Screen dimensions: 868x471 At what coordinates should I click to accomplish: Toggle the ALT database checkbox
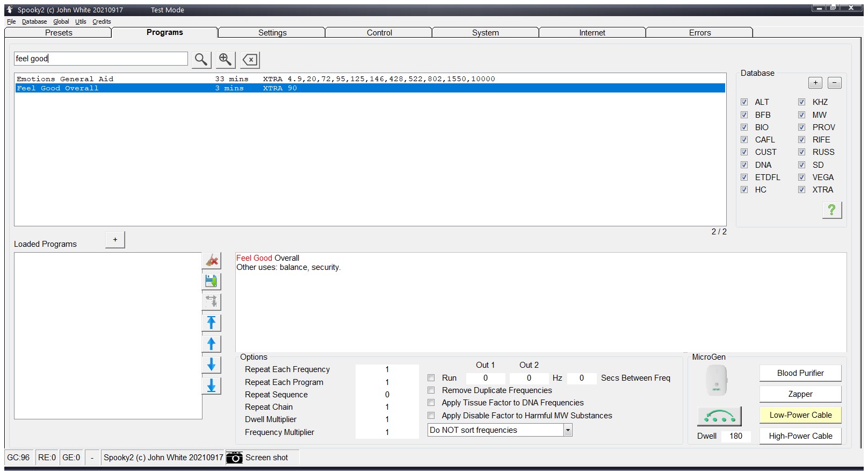[x=744, y=102]
